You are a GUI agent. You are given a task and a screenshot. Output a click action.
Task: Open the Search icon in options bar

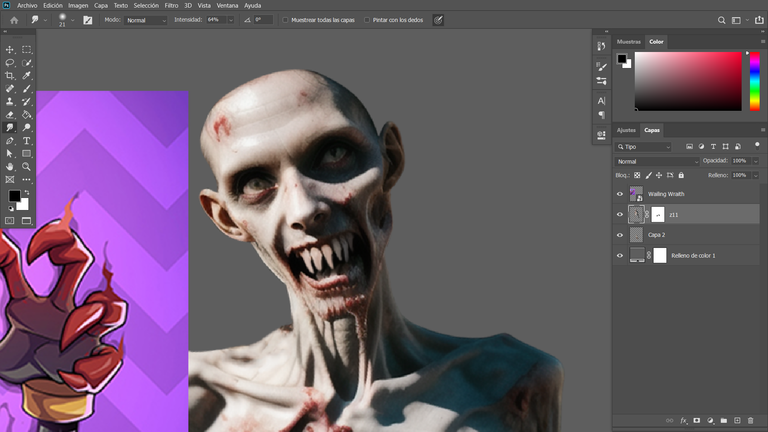coord(721,20)
